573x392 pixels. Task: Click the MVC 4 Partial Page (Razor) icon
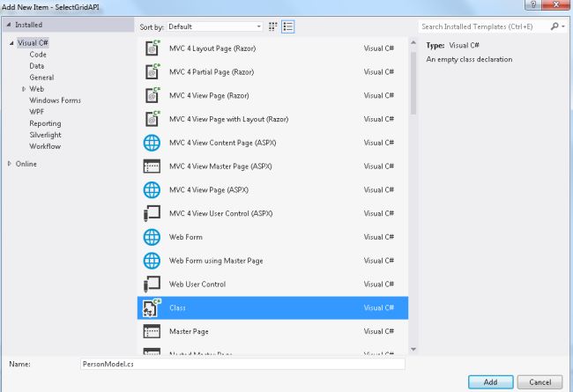(x=152, y=71)
